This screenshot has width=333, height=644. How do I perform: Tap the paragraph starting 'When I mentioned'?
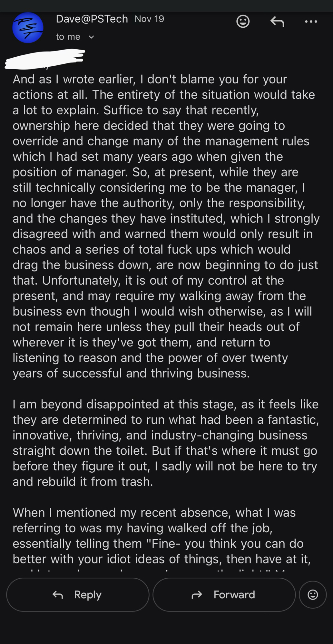(x=161, y=535)
